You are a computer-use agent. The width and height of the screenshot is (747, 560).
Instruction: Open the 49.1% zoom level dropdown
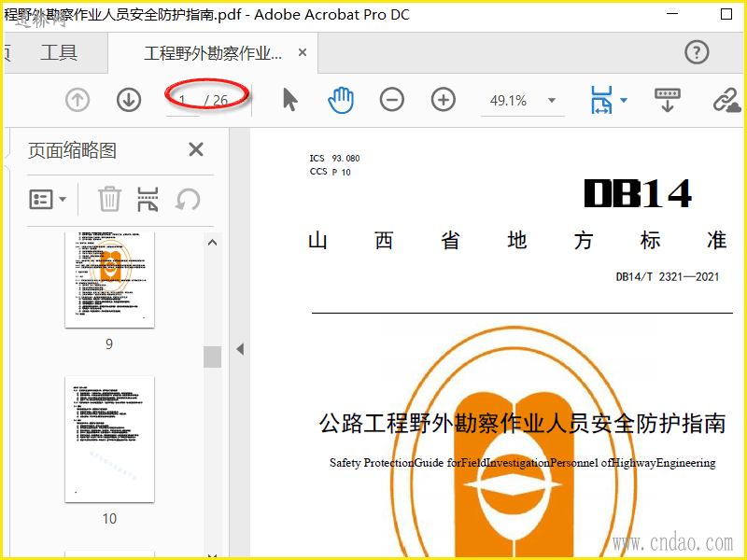(x=552, y=101)
